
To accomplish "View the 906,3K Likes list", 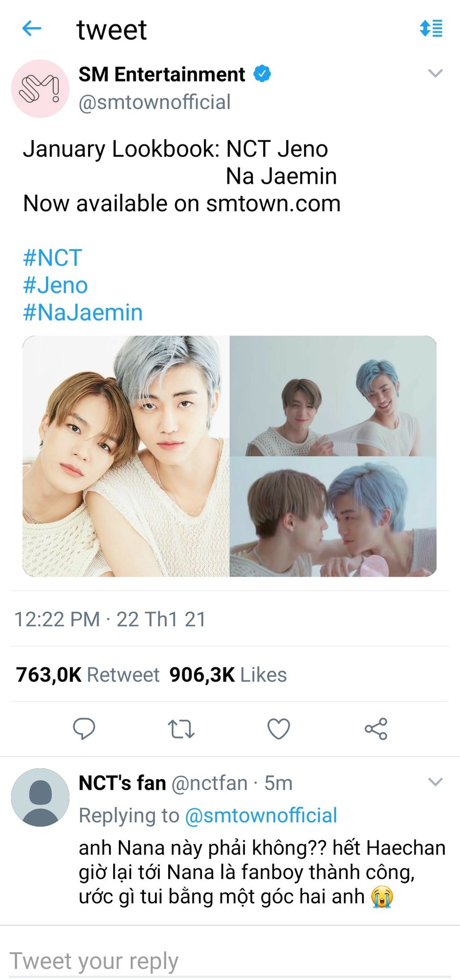I will point(228,675).
